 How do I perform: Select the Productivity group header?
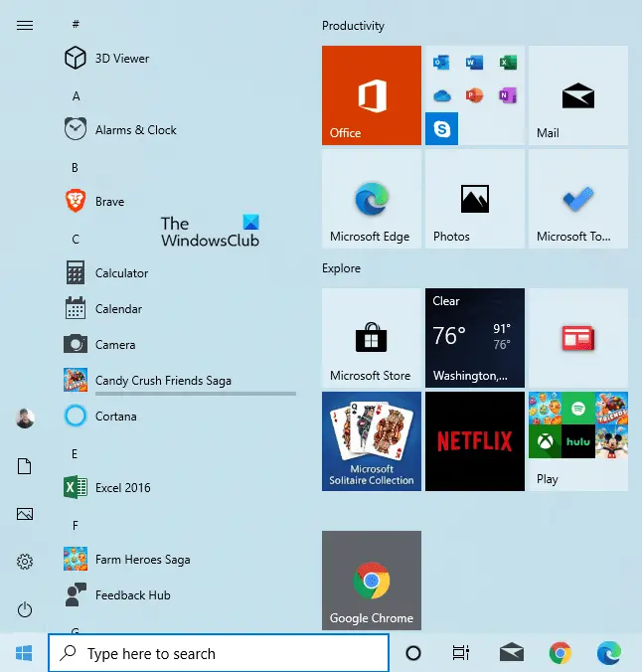point(353,26)
